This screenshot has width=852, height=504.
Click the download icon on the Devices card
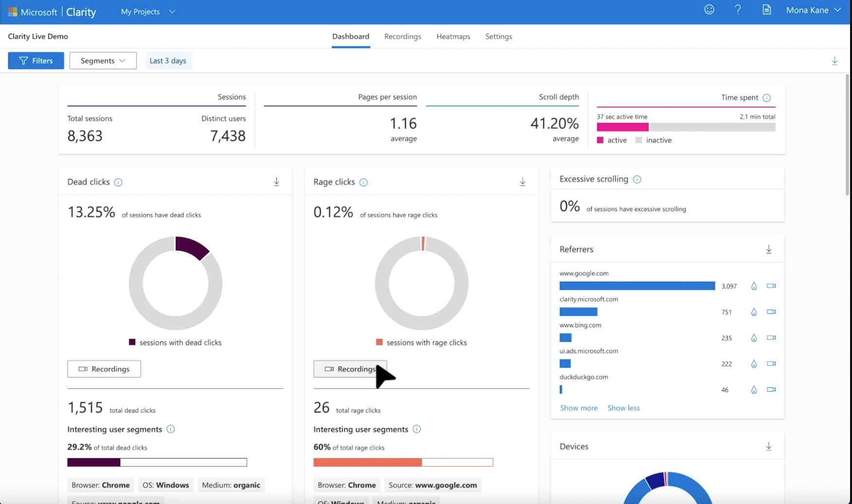769,446
